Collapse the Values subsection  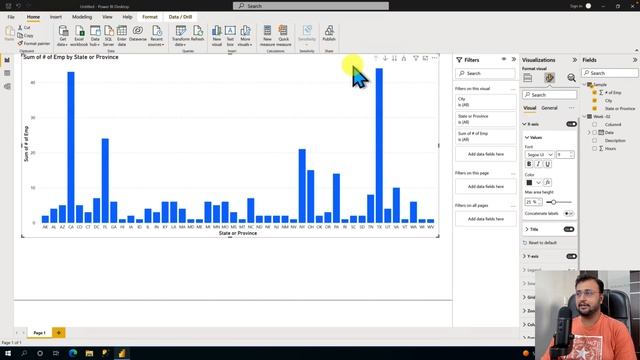point(527,138)
